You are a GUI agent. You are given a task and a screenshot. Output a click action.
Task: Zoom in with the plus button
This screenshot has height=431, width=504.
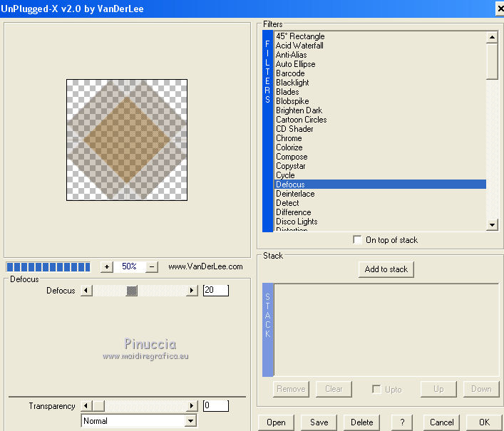[107, 266]
